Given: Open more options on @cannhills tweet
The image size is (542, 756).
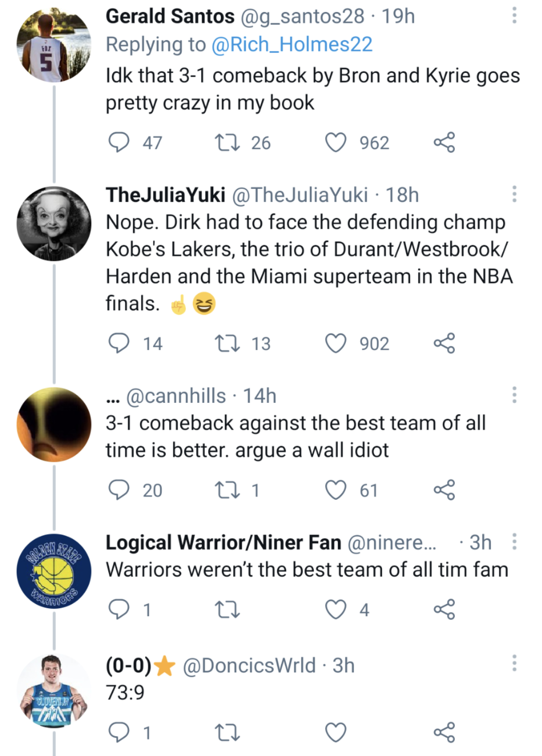Looking at the screenshot, I should pyautogui.click(x=514, y=395).
